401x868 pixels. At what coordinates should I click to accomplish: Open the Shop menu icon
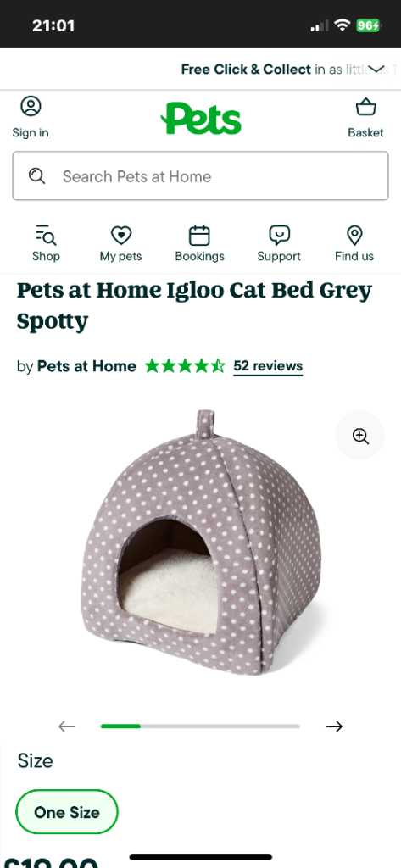point(46,236)
